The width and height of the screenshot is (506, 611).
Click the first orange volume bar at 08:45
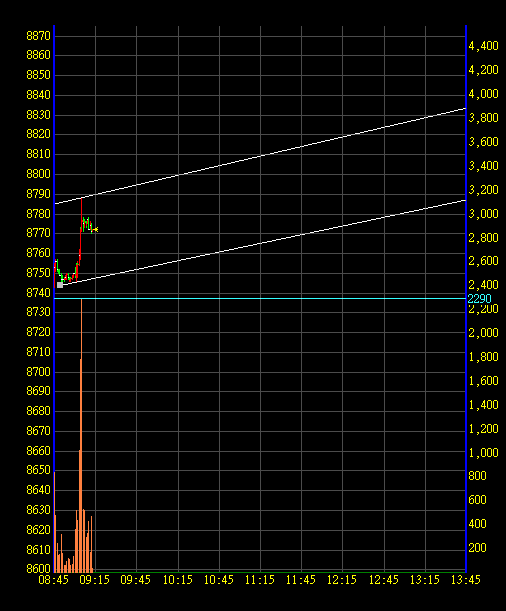coord(55,522)
